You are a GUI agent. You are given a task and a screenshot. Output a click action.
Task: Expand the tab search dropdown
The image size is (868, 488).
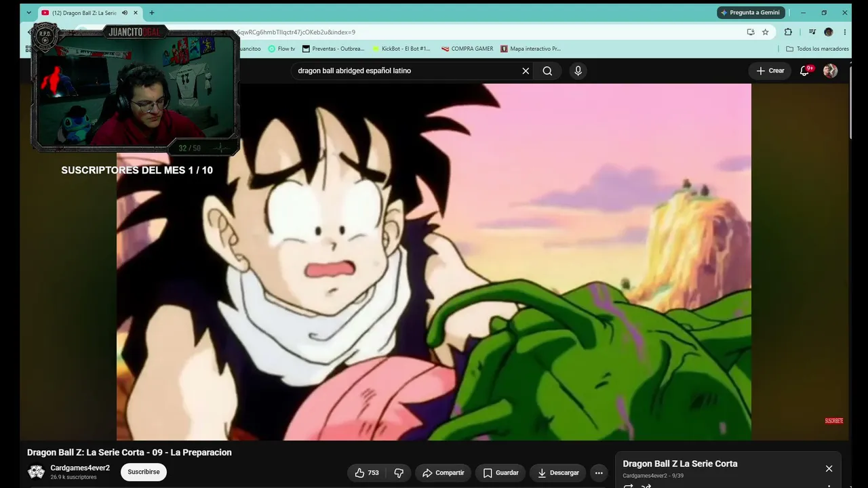click(x=28, y=13)
